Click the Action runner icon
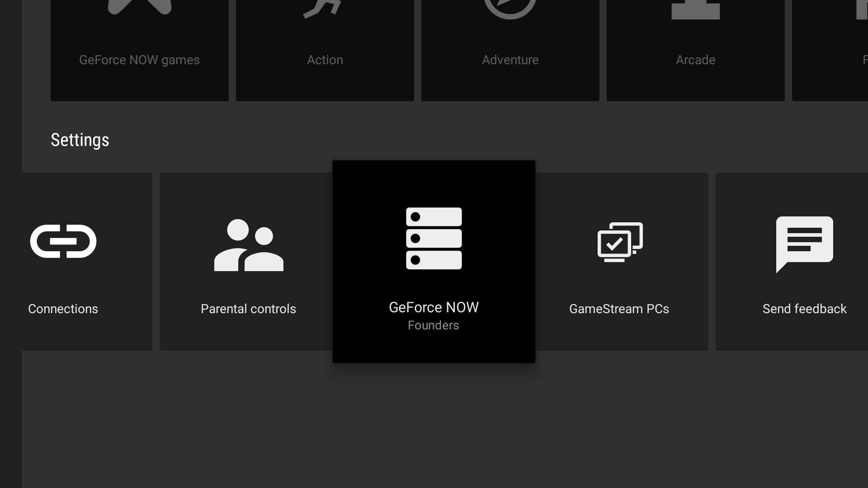Screen dimensions: 868x488 pyautogui.click(x=322, y=9)
